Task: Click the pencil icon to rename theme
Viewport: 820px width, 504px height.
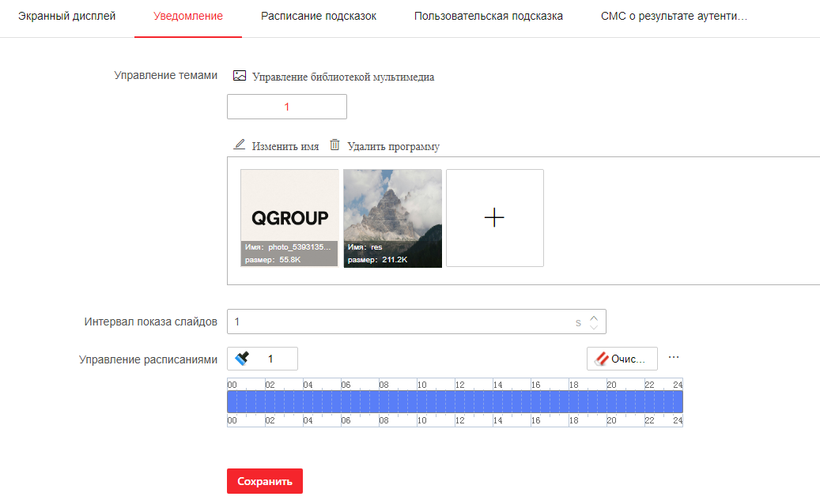Action: pos(240,145)
